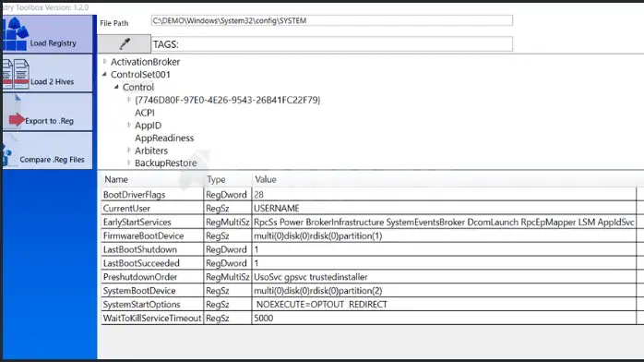Select the CurrentUser value name
This screenshot has width=644, height=362.
click(126, 209)
